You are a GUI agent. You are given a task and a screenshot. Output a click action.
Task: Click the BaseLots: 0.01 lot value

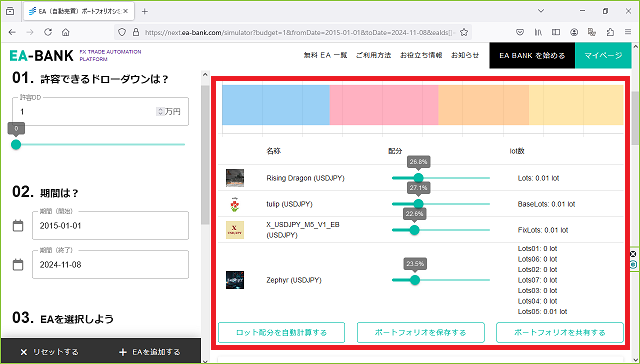click(547, 204)
